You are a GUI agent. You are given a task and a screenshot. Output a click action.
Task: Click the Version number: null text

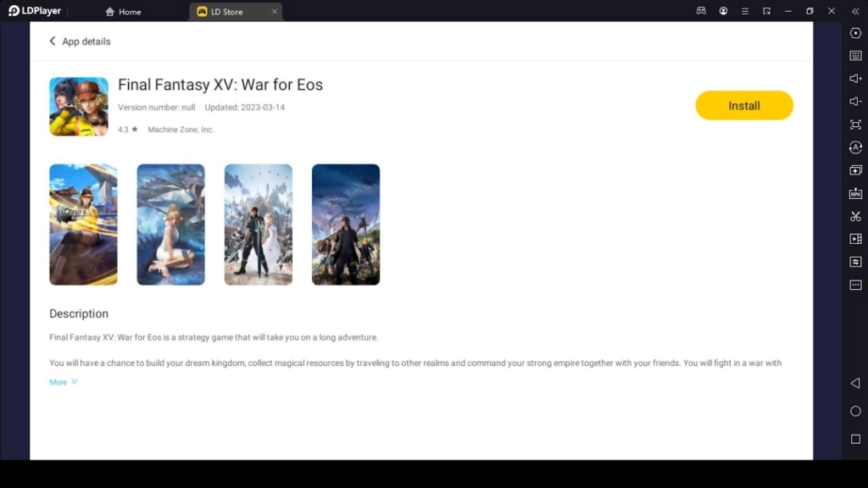click(x=156, y=108)
